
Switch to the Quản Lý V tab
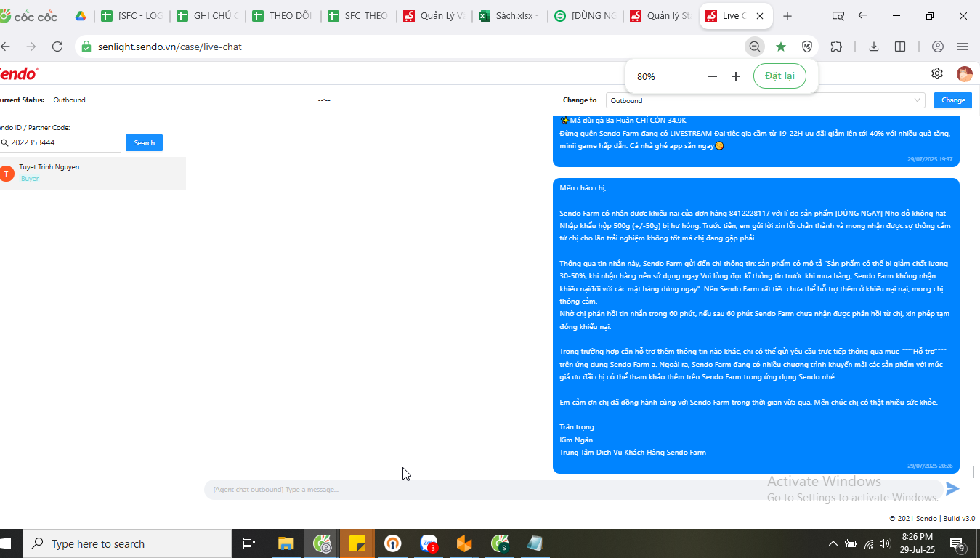click(x=434, y=16)
